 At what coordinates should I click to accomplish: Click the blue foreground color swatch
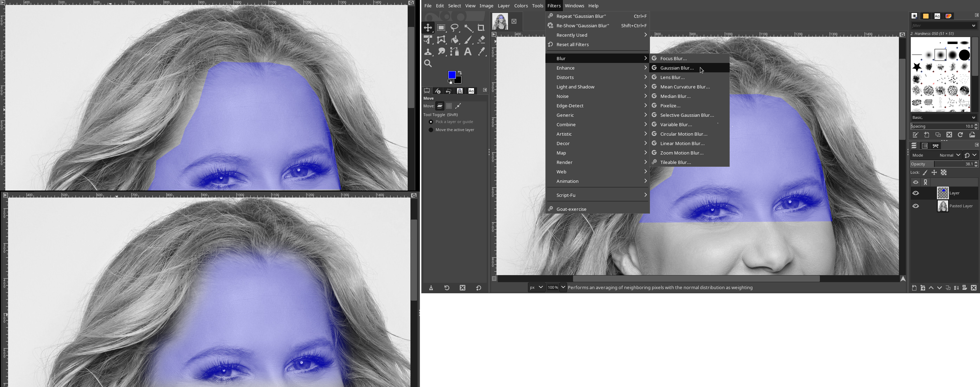pyautogui.click(x=452, y=74)
